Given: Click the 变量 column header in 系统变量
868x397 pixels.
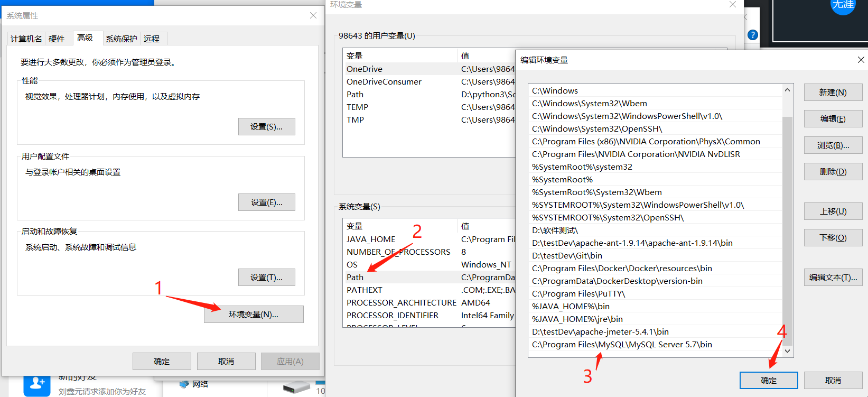Looking at the screenshot, I should point(400,226).
